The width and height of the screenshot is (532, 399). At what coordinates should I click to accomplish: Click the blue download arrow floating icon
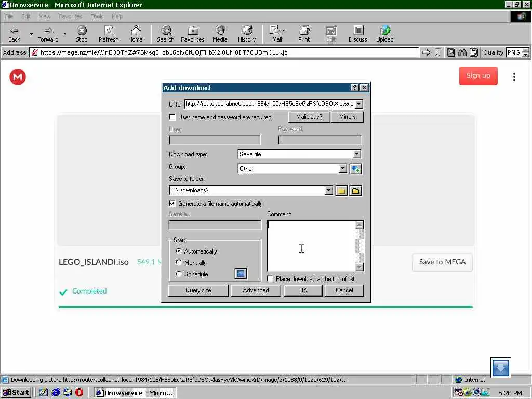[x=500, y=367]
